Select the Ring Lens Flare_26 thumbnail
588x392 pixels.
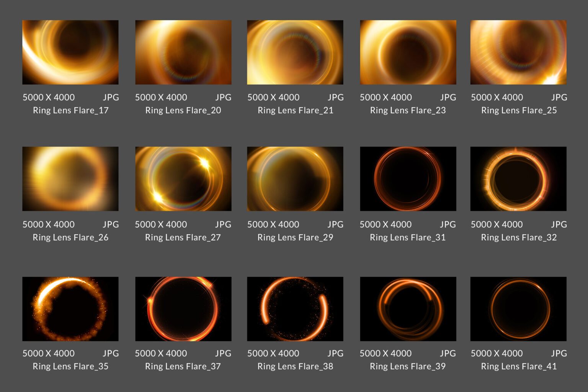pyautogui.click(x=70, y=178)
